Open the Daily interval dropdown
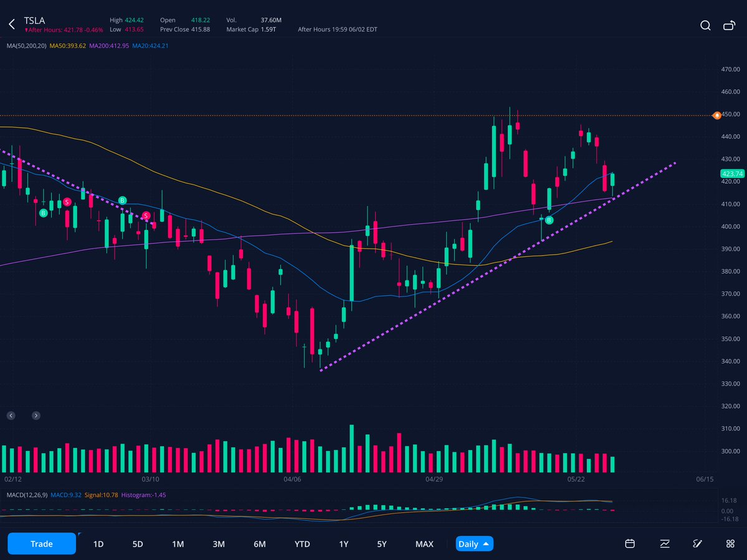This screenshot has height=560, width=747. 474,544
